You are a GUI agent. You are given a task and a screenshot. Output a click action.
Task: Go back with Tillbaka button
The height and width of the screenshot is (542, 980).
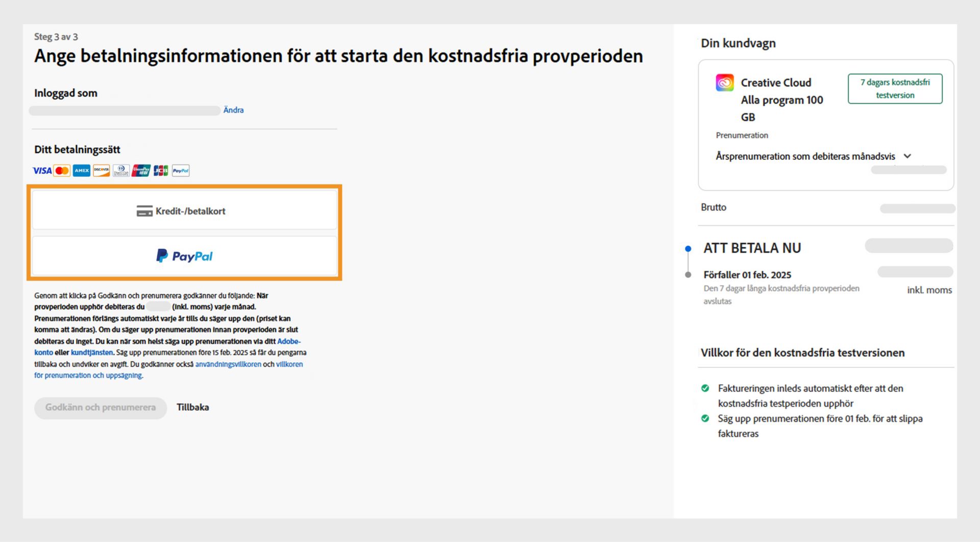point(193,408)
